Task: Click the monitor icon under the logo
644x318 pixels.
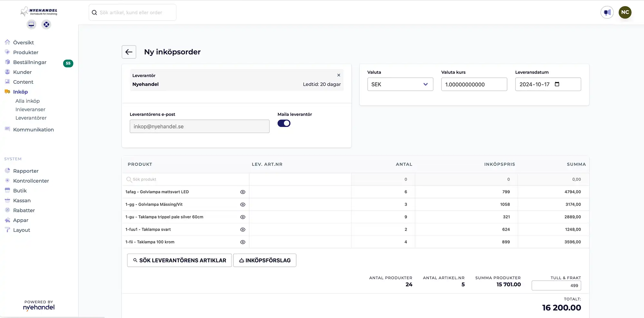Action: (x=31, y=24)
